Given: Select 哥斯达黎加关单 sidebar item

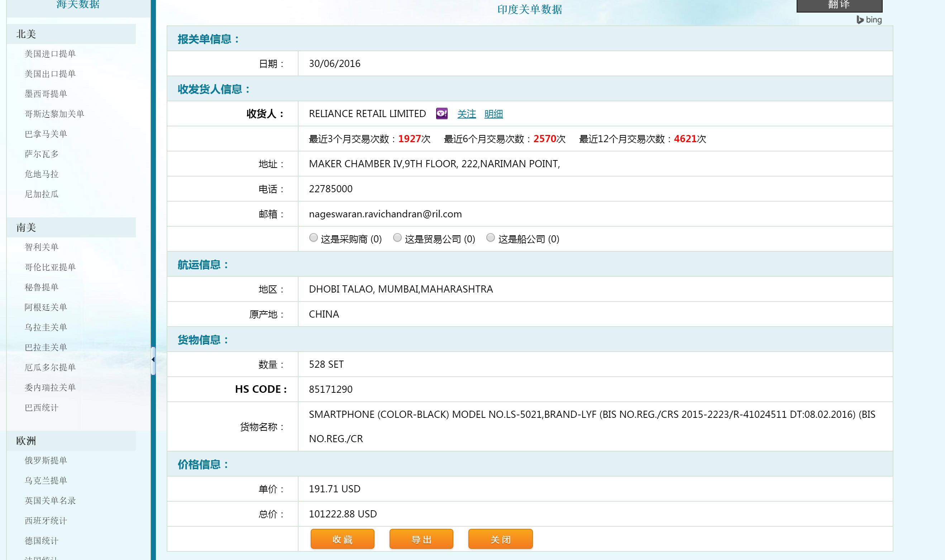Looking at the screenshot, I should pos(54,114).
